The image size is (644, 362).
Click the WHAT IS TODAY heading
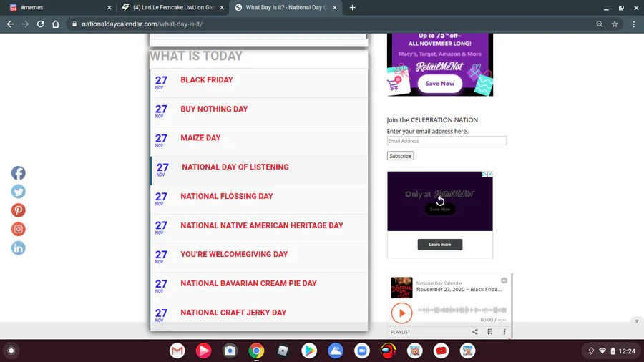196,56
